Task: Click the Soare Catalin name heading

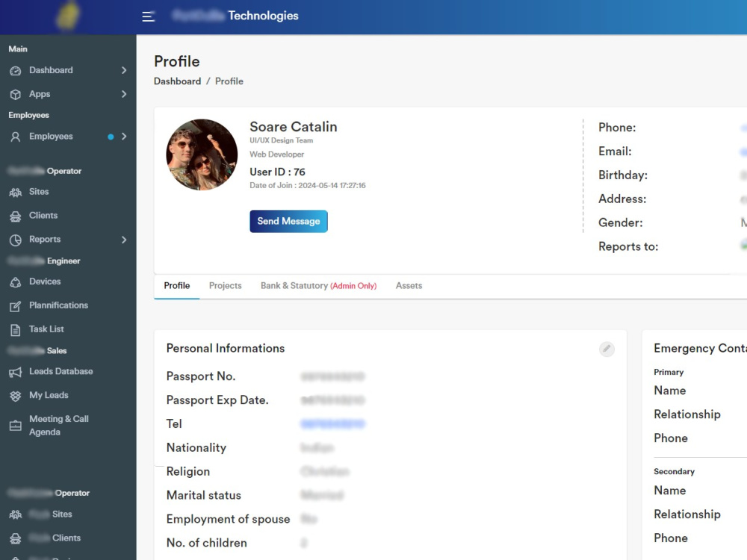Action: 294,127
